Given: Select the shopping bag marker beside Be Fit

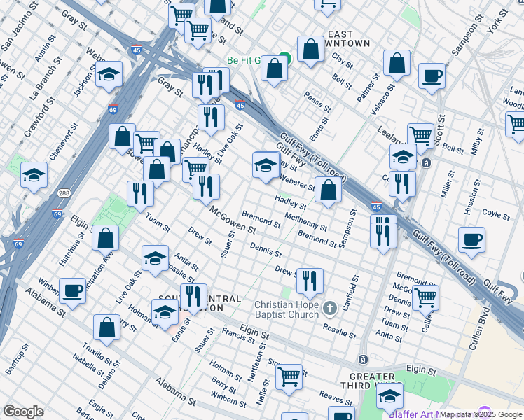Looking at the screenshot, I should (x=274, y=71).
